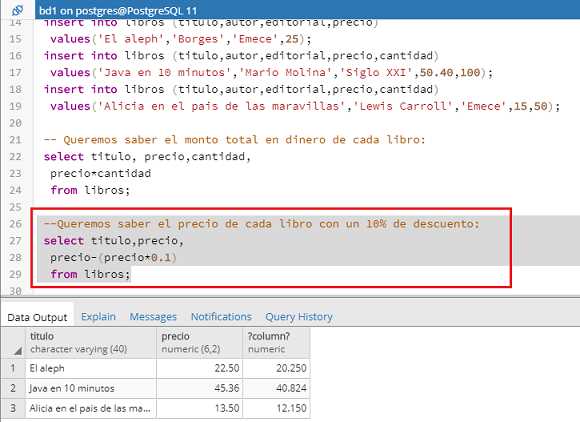Click the precio cell 13.50
This screenshot has height=422, width=580.
coord(200,408)
